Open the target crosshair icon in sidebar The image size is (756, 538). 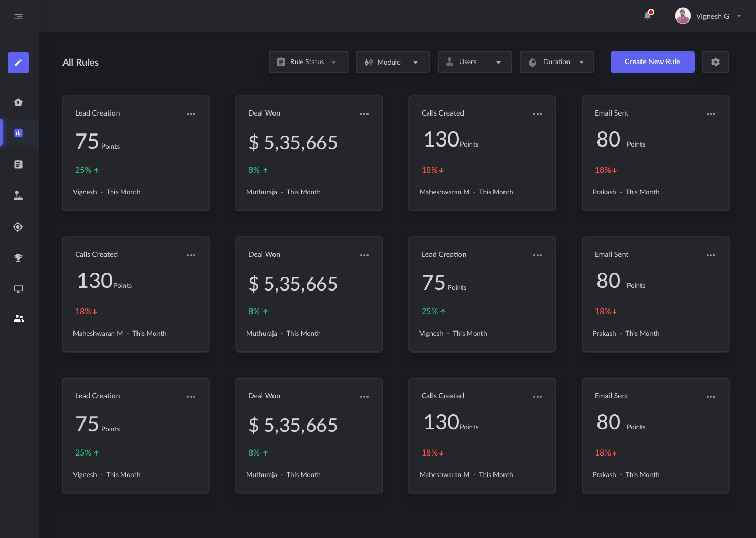point(18,227)
